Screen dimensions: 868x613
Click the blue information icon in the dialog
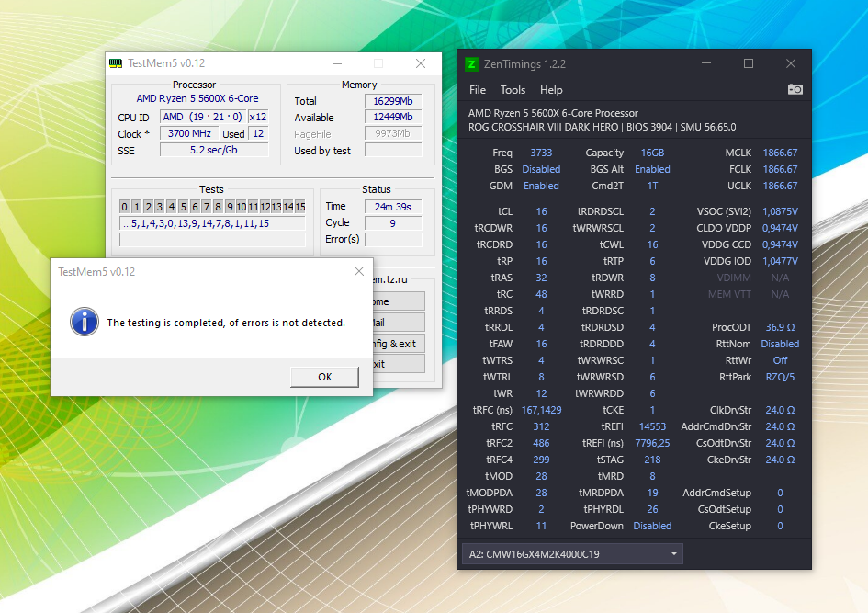[85, 322]
